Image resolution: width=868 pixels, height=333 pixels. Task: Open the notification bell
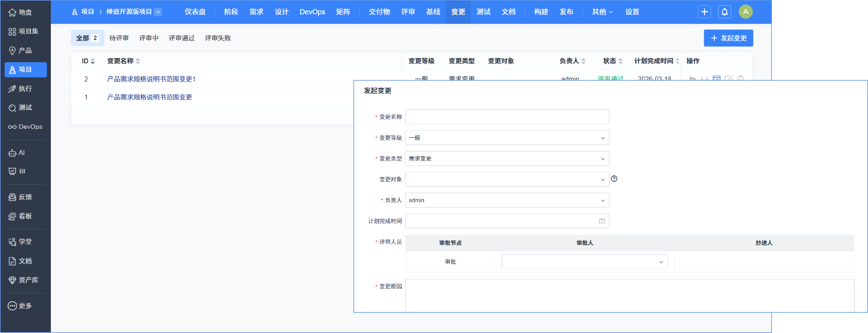(724, 12)
